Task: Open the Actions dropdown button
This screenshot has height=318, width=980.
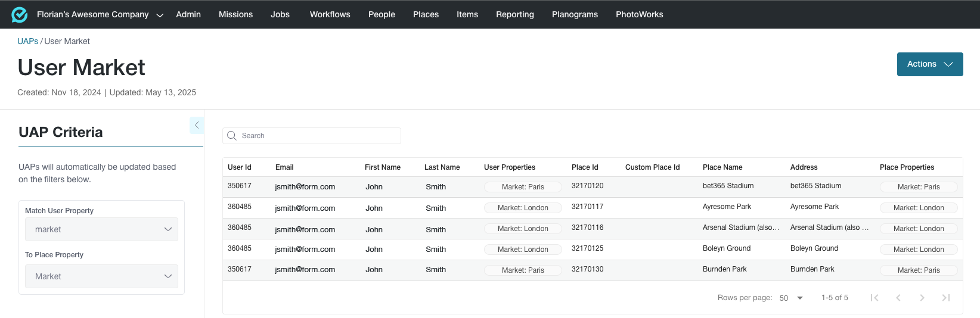Action: click(930, 64)
